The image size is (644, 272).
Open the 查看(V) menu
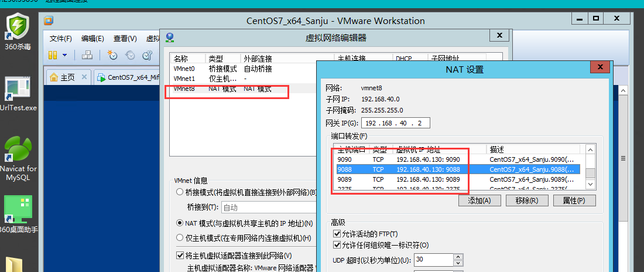pyautogui.click(x=125, y=39)
